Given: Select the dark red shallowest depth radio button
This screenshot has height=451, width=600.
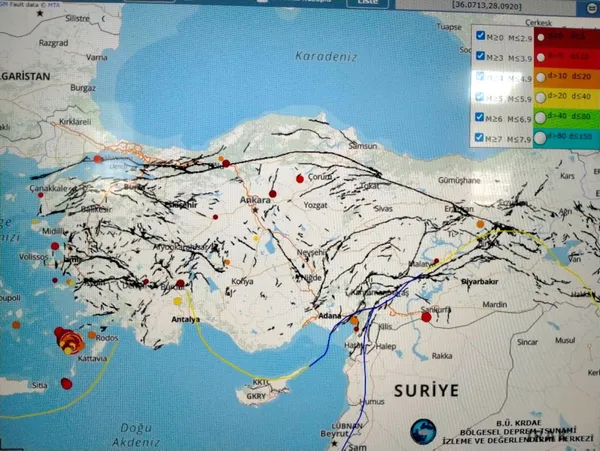Looking at the screenshot, I should point(541,37).
